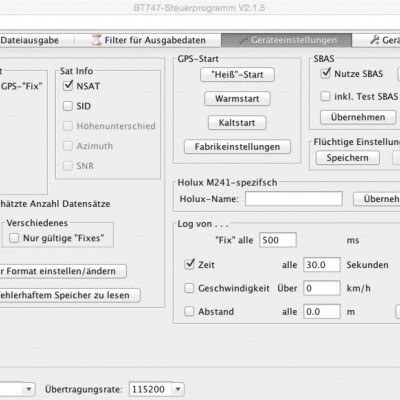Click the Abstand meters field 0.0
Screen dimensions: 400x400
pos(322,312)
